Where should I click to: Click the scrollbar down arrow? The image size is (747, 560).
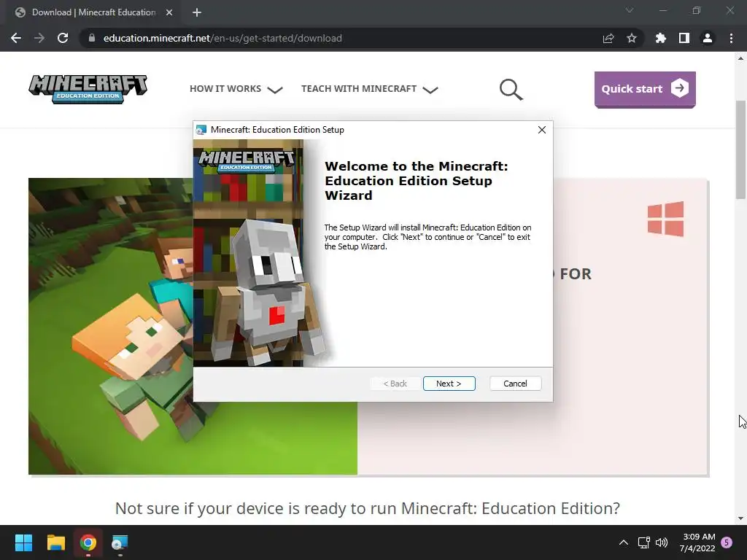[x=740, y=518]
